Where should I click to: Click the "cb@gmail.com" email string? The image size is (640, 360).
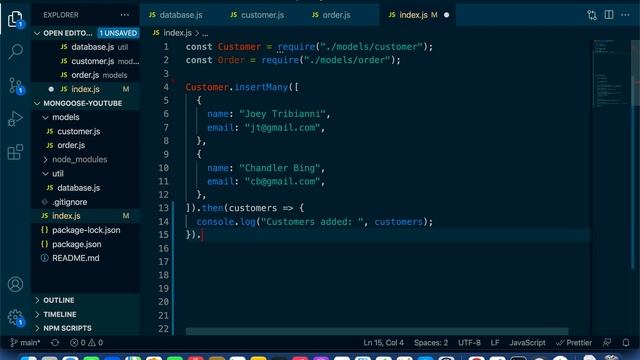[x=282, y=181]
